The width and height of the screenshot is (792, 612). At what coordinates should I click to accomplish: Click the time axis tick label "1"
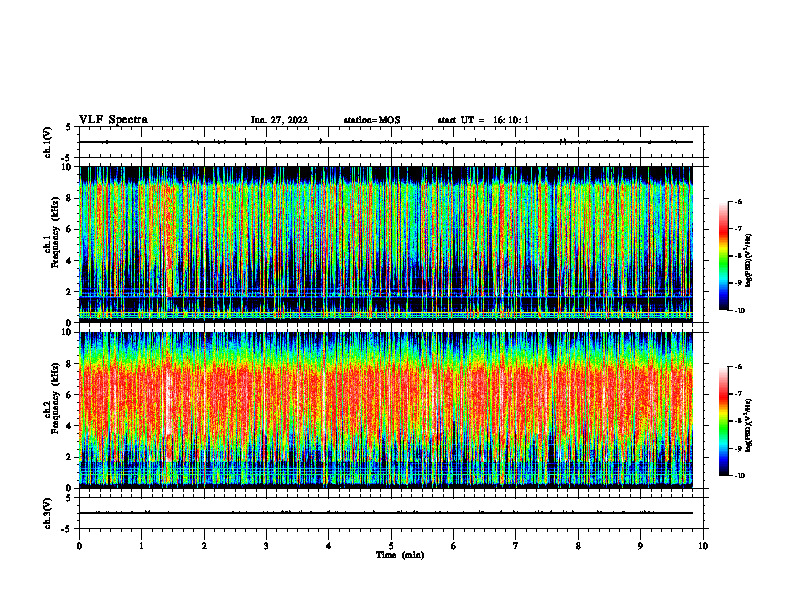tap(141, 546)
